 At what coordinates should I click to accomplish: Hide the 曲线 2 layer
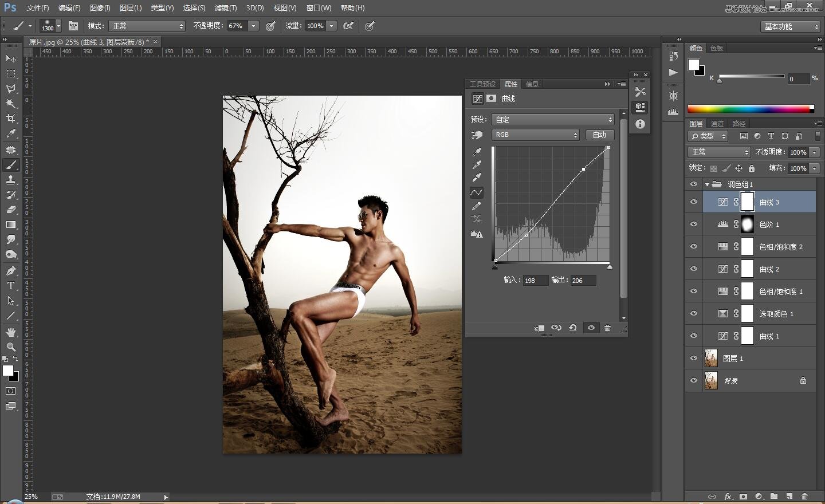tap(694, 269)
